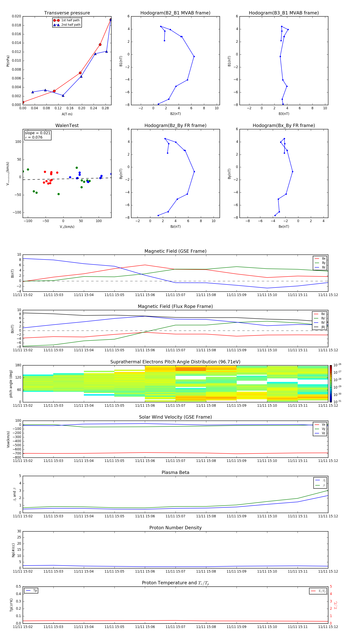Click the "B3(nT)" x-axis label
Image resolution: width=351 pixels, height=644 pixels.
(x=284, y=114)
